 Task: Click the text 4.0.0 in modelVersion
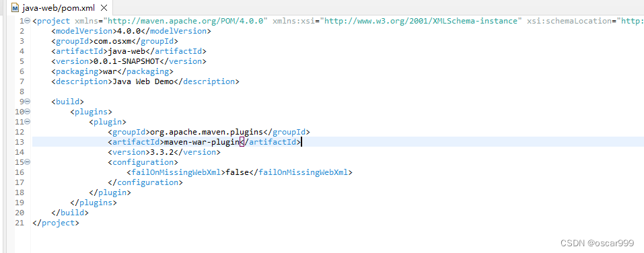click(x=129, y=31)
